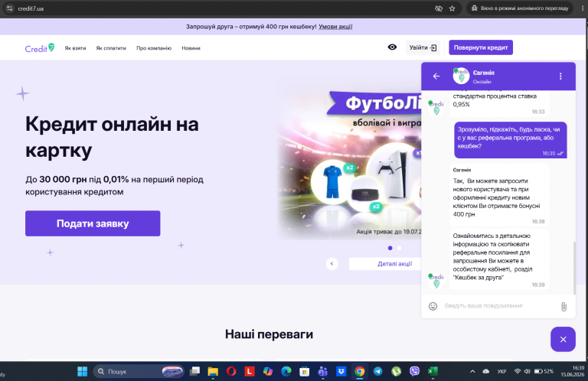Open the Chrome three-dot menu
Screen dimensions: 588x381
click(583, 8)
